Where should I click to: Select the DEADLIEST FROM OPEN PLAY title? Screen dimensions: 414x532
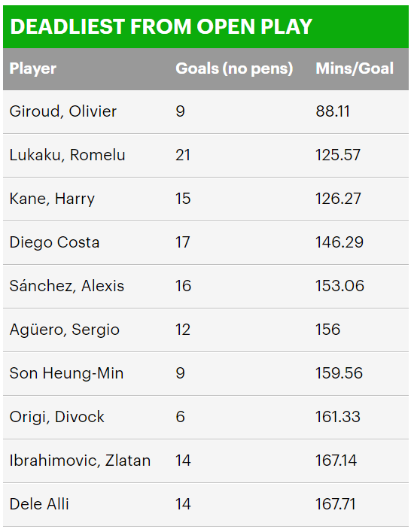click(x=161, y=26)
